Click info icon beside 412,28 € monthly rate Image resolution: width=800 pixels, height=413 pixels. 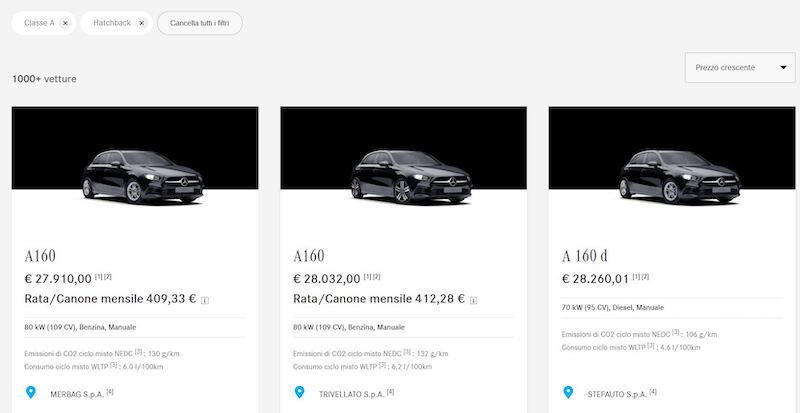[x=473, y=301]
